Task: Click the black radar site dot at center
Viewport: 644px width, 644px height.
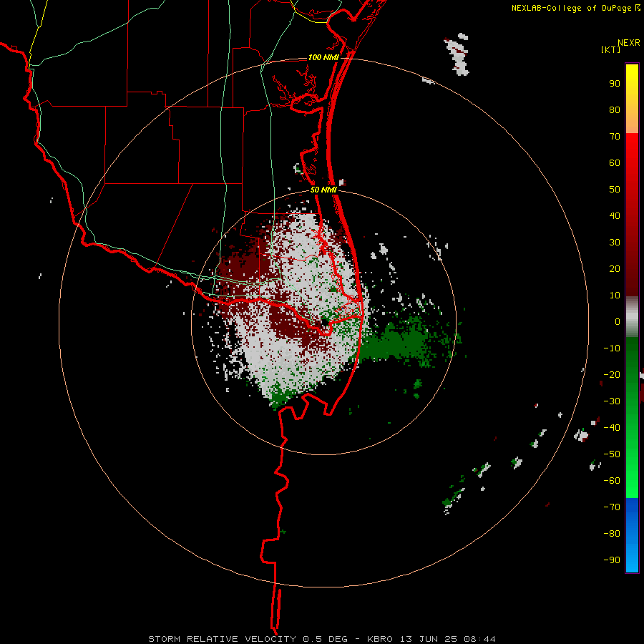Action: pyautogui.click(x=324, y=323)
